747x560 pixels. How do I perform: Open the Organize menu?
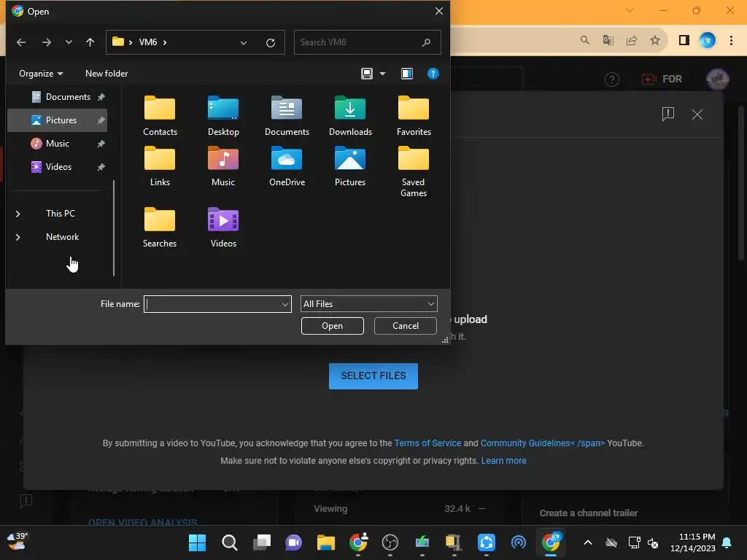coord(41,74)
